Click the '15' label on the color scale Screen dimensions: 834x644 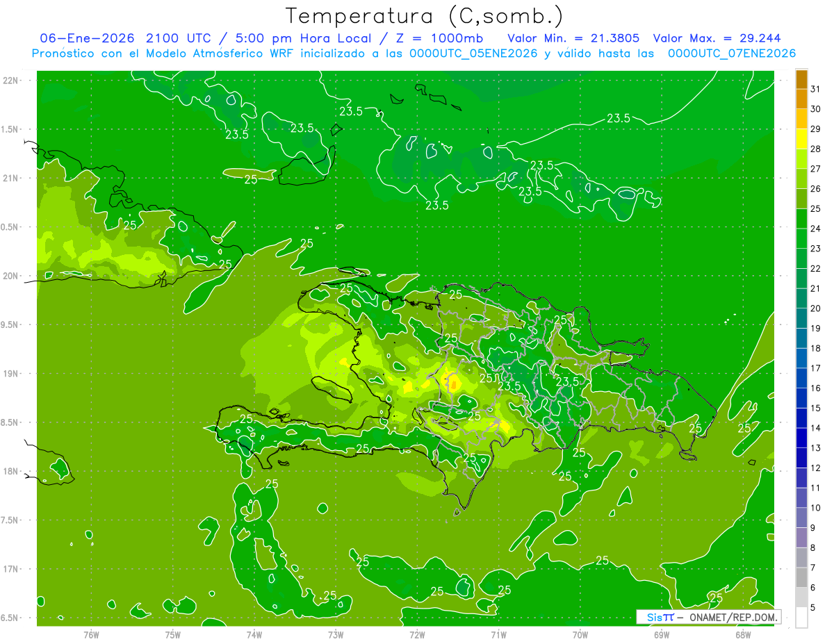[815, 408]
